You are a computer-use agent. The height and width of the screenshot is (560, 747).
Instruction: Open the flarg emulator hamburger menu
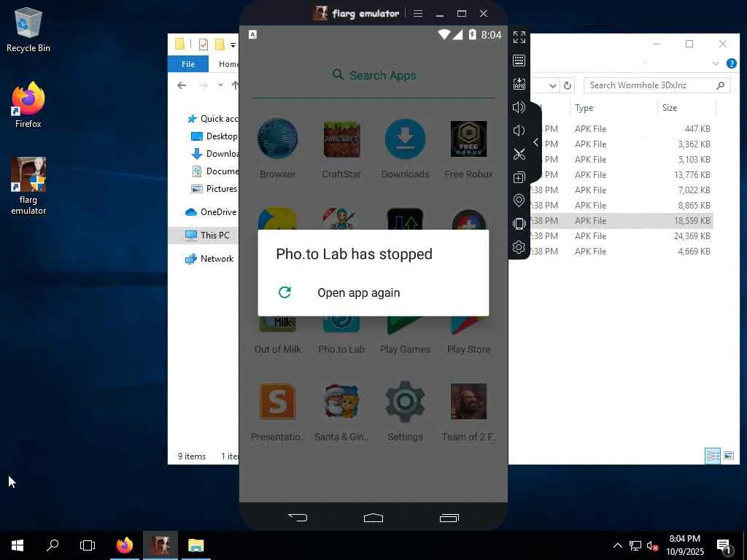[x=418, y=13]
